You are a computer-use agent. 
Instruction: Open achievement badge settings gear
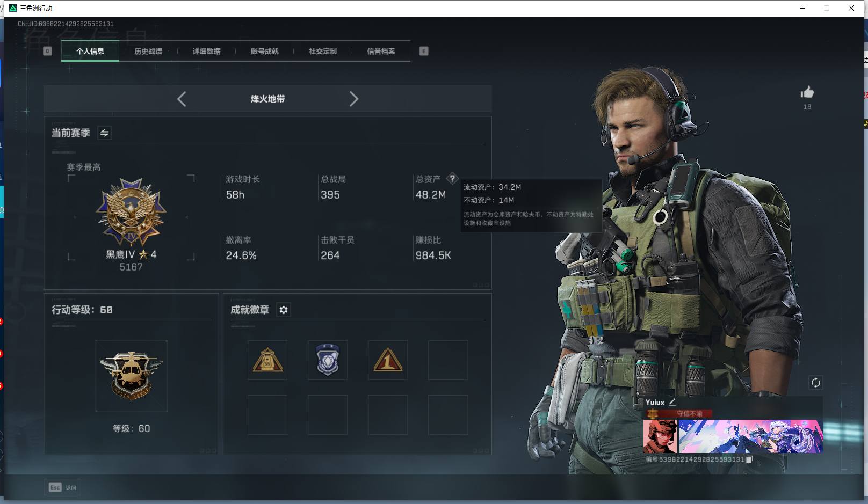(x=284, y=310)
